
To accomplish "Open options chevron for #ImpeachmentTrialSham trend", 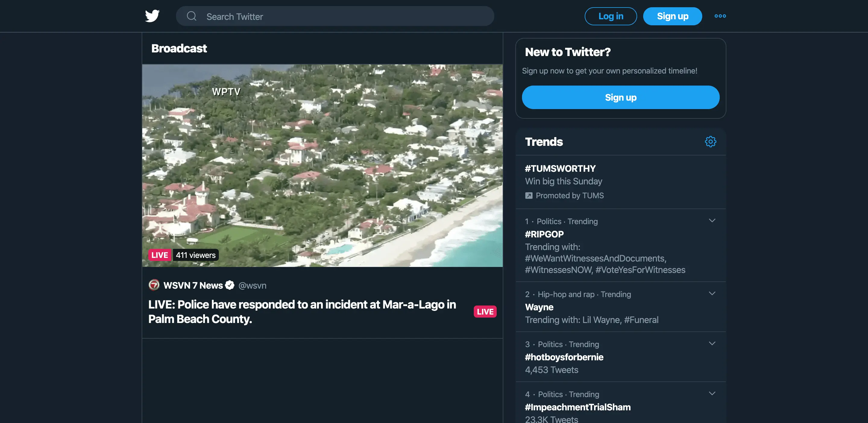I will [x=712, y=393].
